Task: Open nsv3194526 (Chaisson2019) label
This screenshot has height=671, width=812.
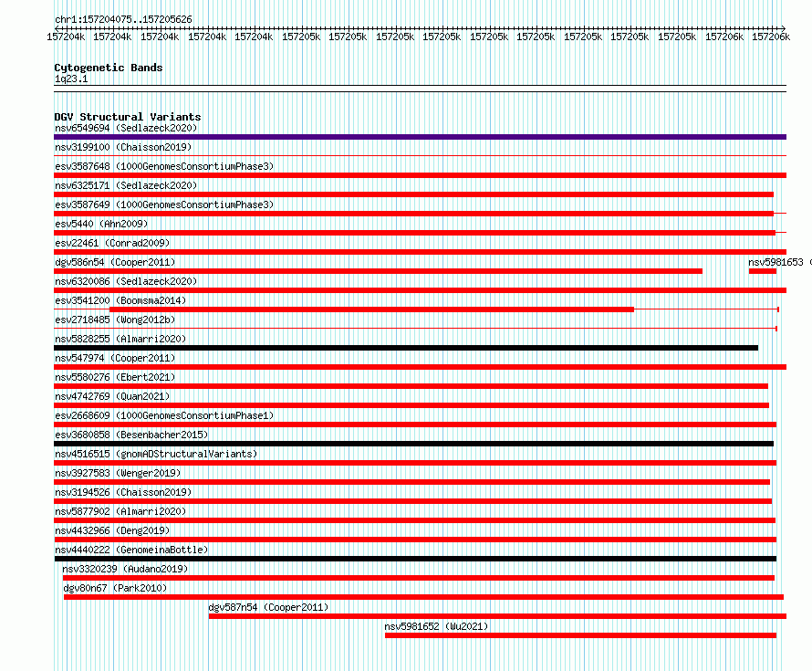Action: coord(123,492)
